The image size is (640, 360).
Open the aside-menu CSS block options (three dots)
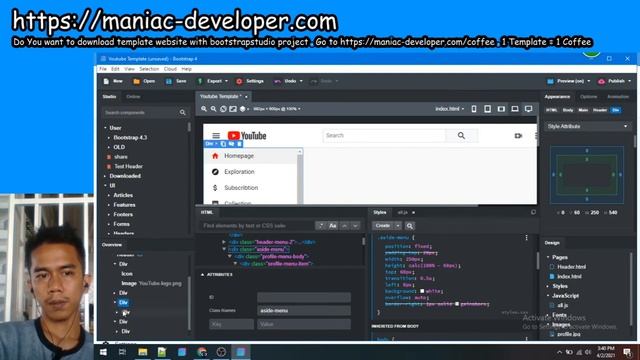[x=527, y=238]
